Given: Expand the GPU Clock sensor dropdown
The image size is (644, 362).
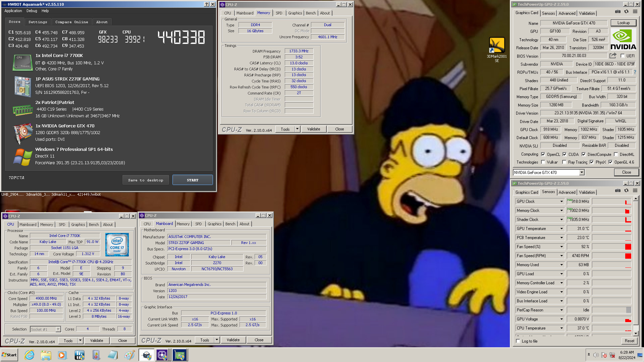Looking at the screenshot, I should pos(561,201).
